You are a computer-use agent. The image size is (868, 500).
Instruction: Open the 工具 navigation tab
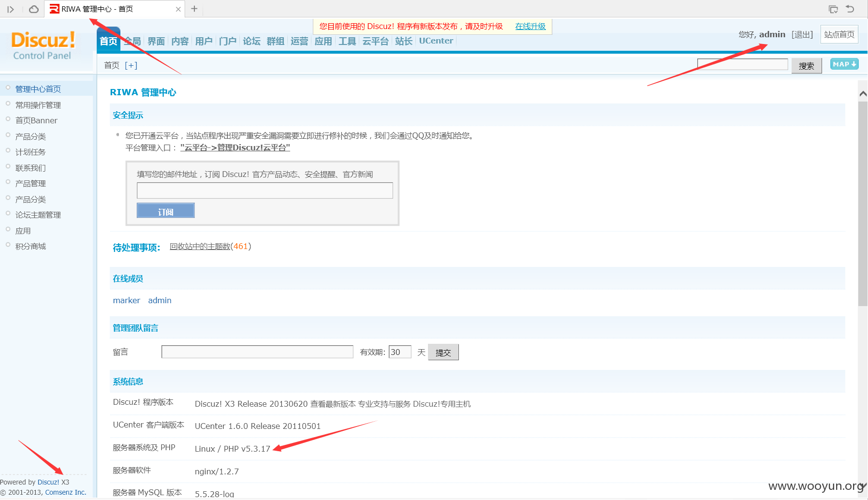pyautogui.click(x=347, y=41)
